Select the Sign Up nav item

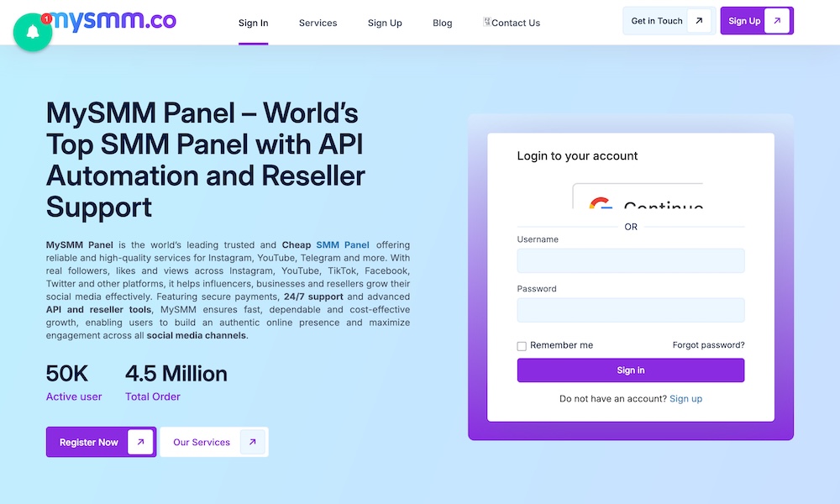point(385,23)
